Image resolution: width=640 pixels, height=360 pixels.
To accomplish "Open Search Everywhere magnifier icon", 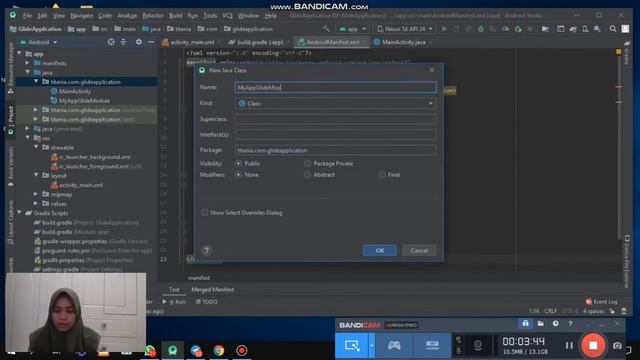I will 613,29.
